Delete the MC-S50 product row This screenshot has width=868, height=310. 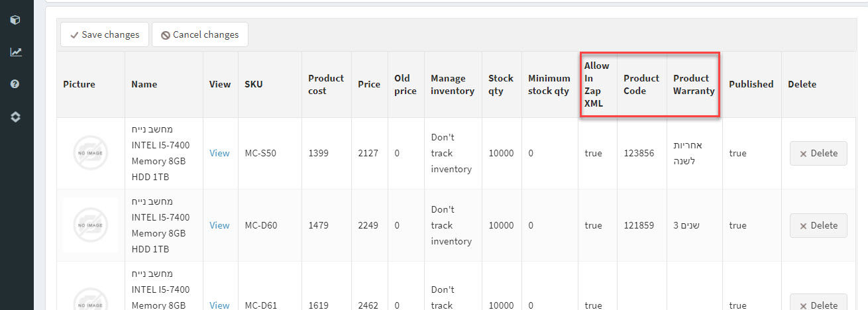tap(818, 153)
